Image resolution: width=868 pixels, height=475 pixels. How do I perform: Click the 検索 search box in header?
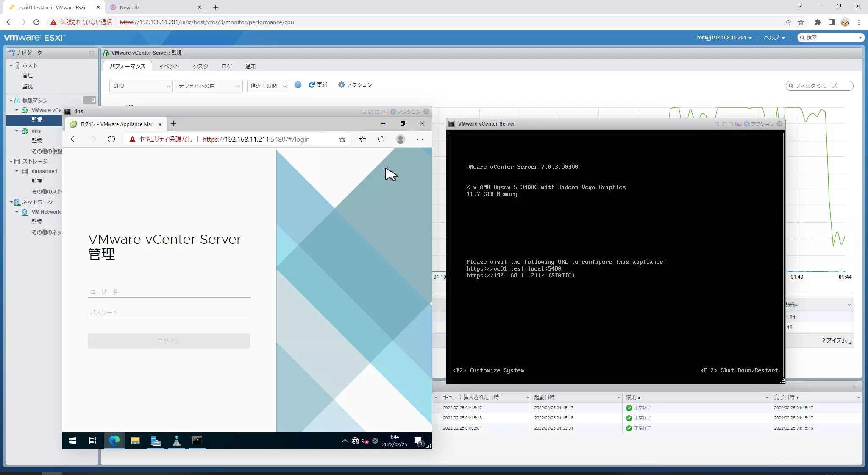(x=831, y=38)
